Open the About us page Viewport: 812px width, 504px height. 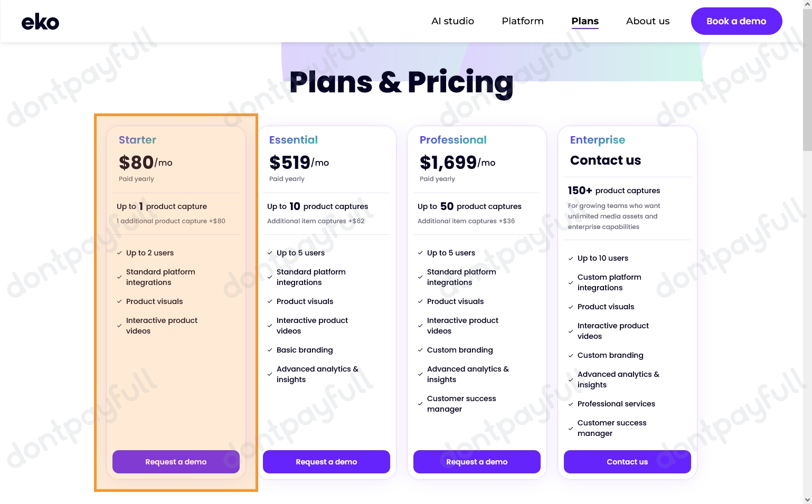point(648,21)
